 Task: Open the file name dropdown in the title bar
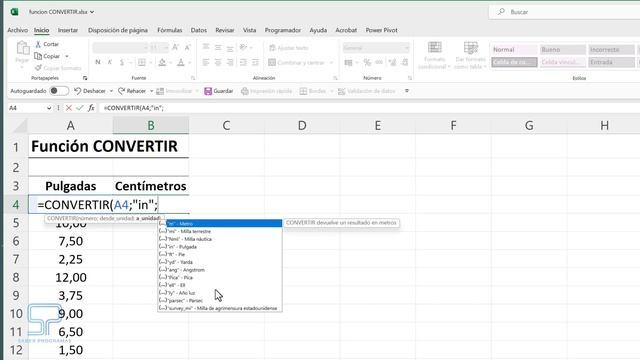click(x=92, y=12)
